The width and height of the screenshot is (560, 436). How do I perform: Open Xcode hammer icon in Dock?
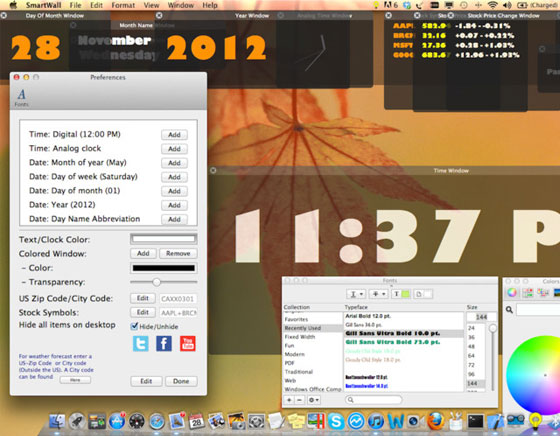[x=495, y=422]
